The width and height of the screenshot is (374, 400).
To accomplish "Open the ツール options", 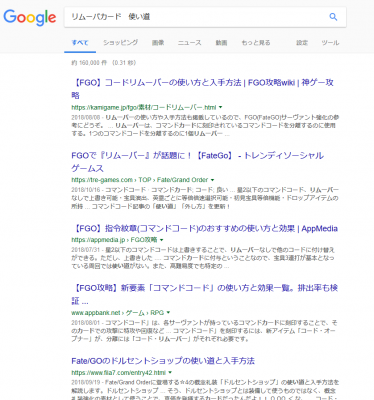I will point(330,43).
